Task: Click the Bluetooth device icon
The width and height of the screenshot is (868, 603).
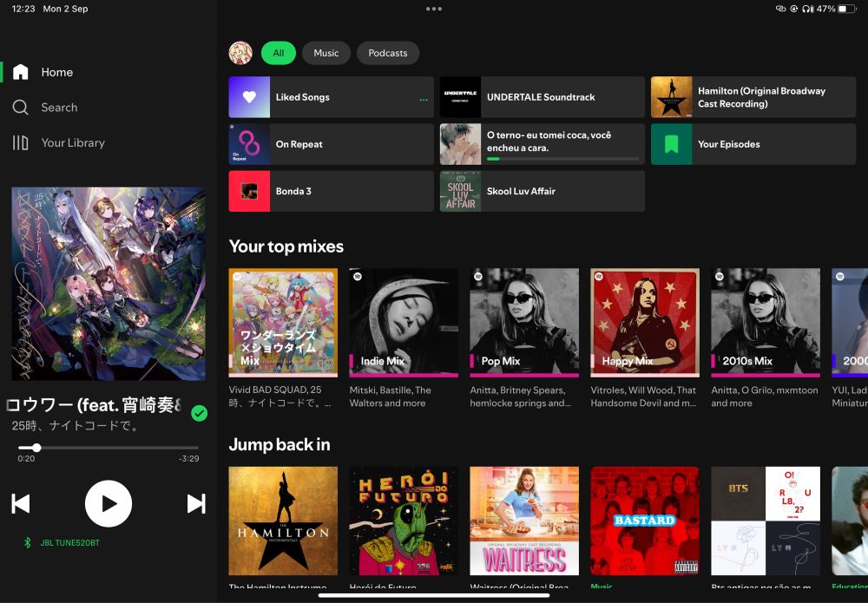Action: pyautogui.click(x=27, y=543)
